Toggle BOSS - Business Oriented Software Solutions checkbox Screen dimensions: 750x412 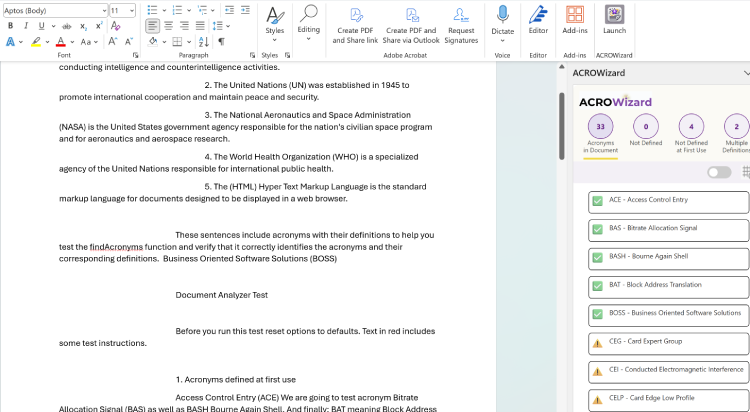(x=597, y=314)
